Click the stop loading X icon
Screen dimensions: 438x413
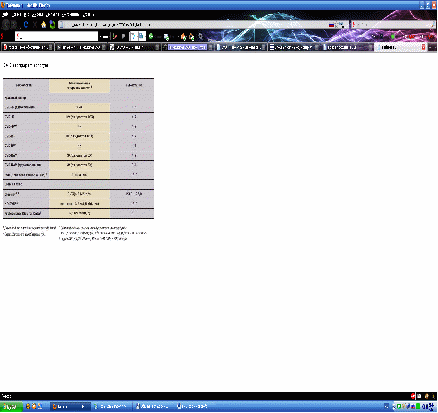[x=35, y=25]
